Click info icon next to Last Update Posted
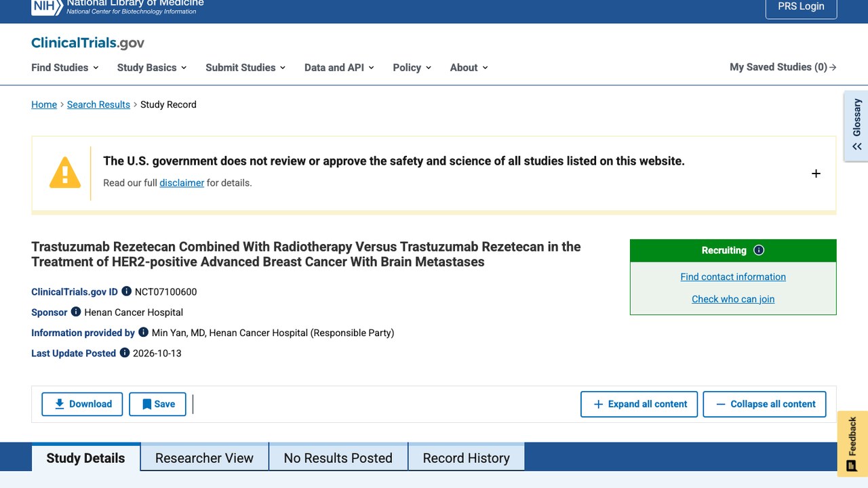 coord(124,352)
